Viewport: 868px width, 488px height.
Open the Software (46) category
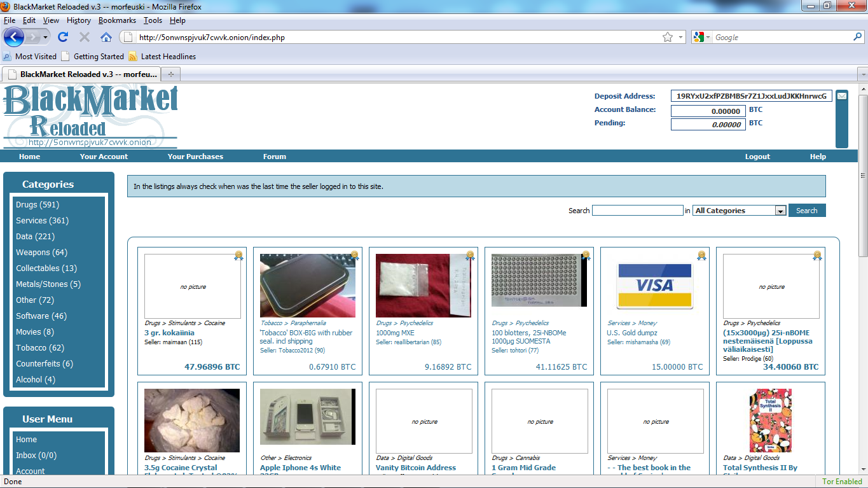41,316
